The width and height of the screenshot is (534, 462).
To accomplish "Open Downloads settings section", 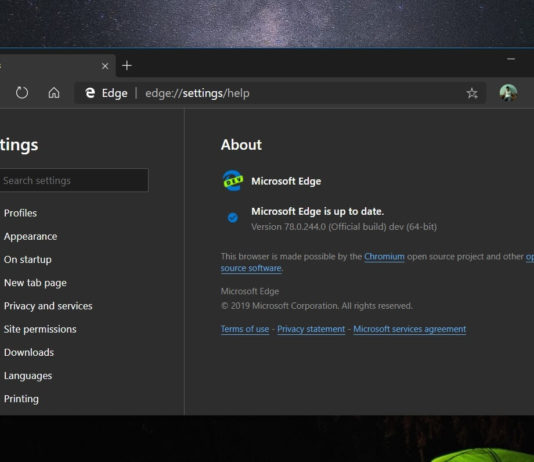I will pyautogui.click(x=29, y=352).
